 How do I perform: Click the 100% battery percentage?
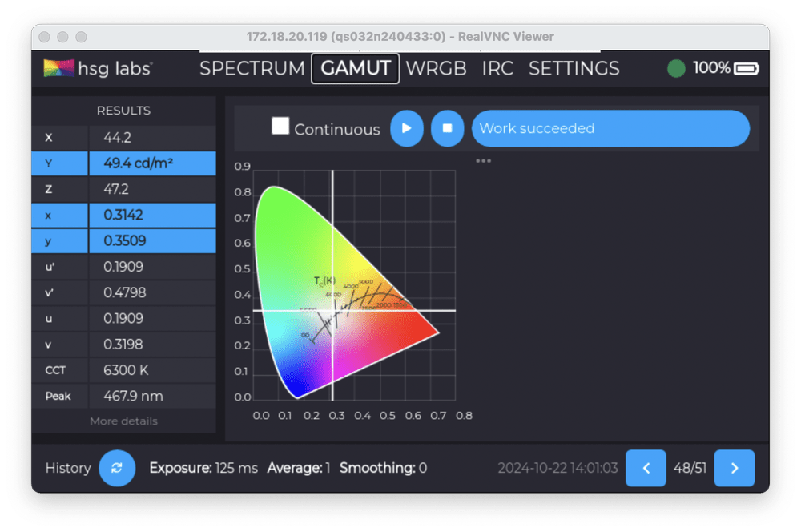[711, 68]
